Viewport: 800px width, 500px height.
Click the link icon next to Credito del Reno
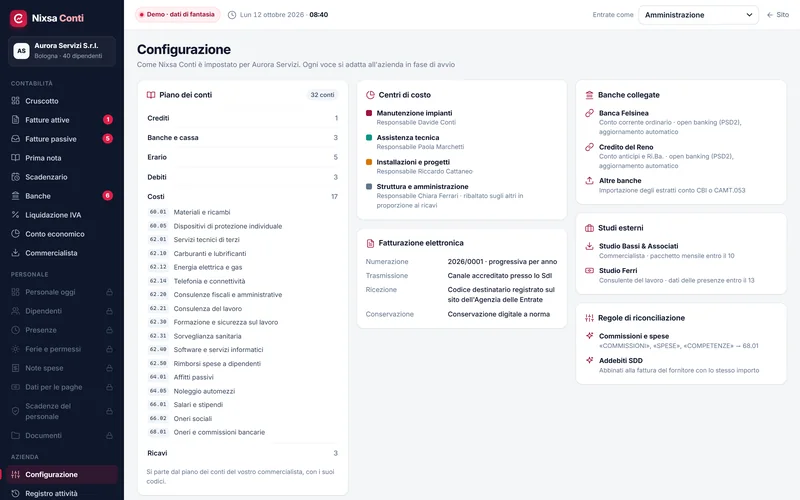tap(589, 147)
